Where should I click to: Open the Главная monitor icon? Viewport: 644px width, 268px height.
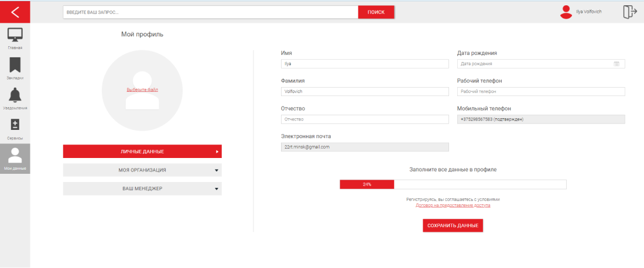coord(15,35)
